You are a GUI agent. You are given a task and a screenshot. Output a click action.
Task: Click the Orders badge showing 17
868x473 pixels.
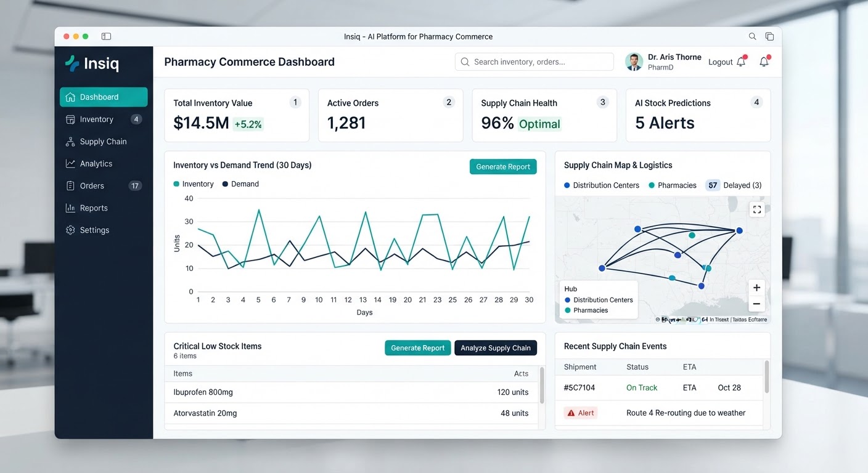point(135,186)
